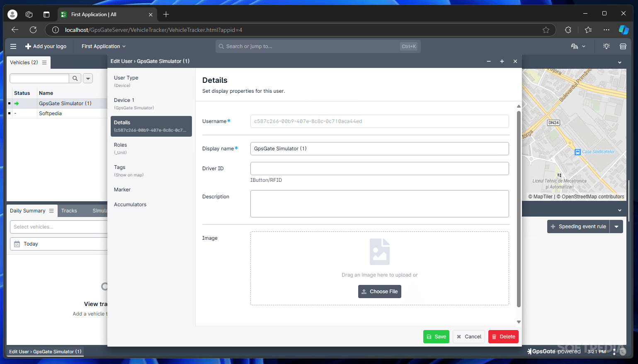Image resolution: width=638 pixels, height=364 pixels.
Task: Click the Select vehicles field
Action: pos(58,227)
